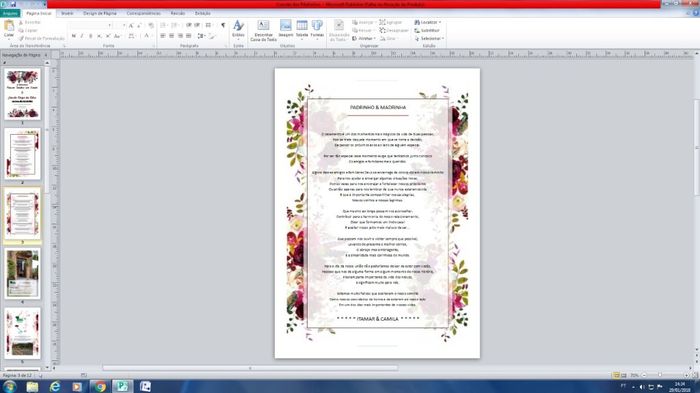The width and height of the screenshot is (700, 393).
Task: Open the change case (Aa) dropdown
Action: click(x=117, y=36)
